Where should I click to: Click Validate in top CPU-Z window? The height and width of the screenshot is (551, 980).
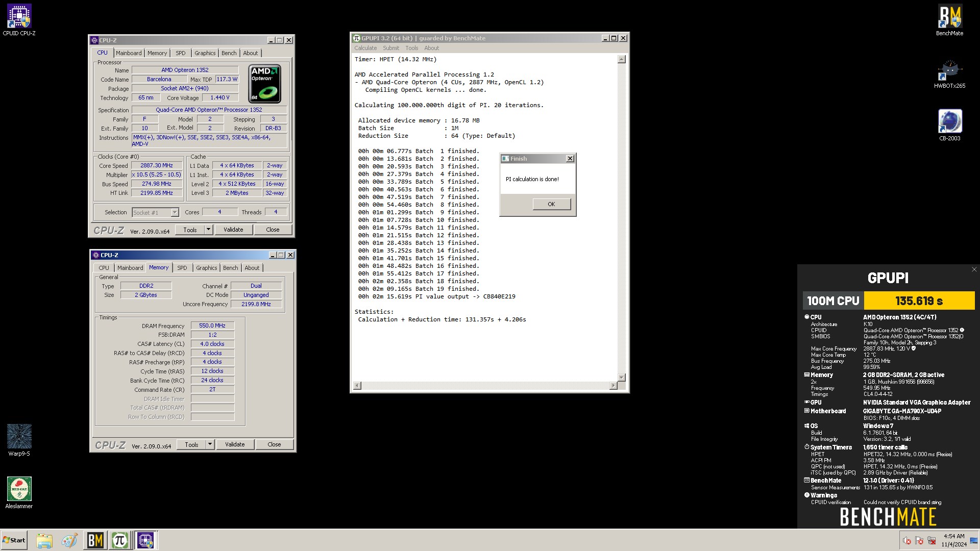[x=233, y=230]
